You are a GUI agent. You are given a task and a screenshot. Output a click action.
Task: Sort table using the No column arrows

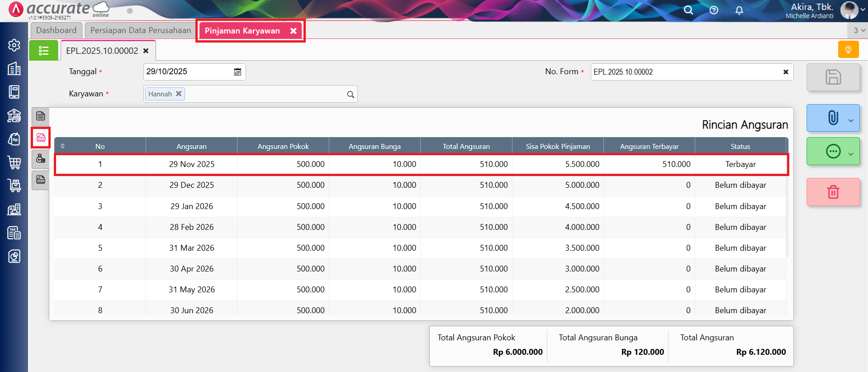tap(63, 146)
